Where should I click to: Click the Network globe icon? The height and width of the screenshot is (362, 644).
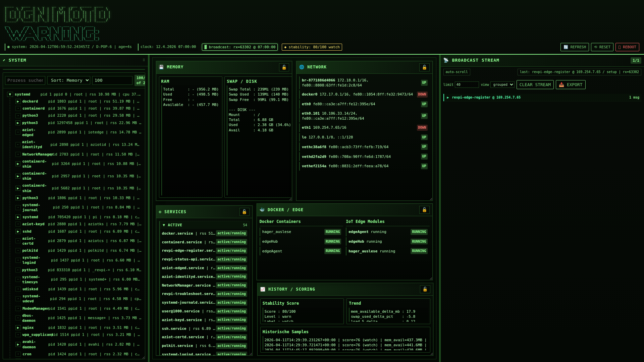tap(302, 67)
